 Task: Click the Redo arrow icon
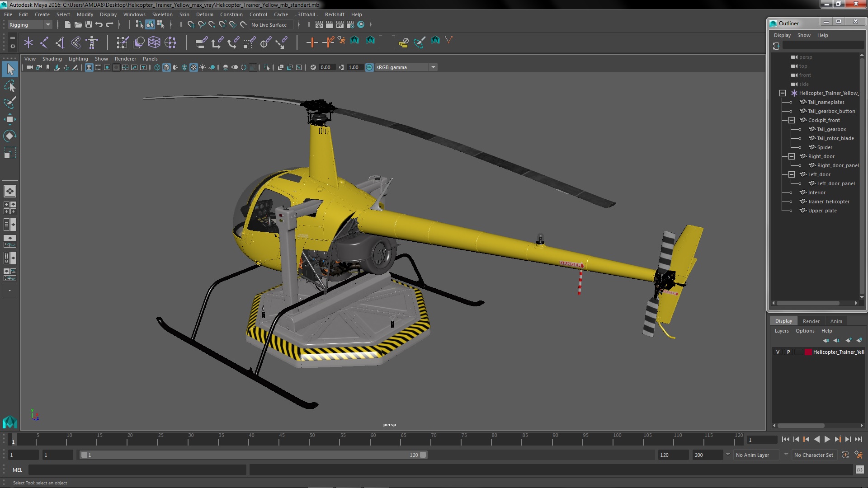point(109,25)
